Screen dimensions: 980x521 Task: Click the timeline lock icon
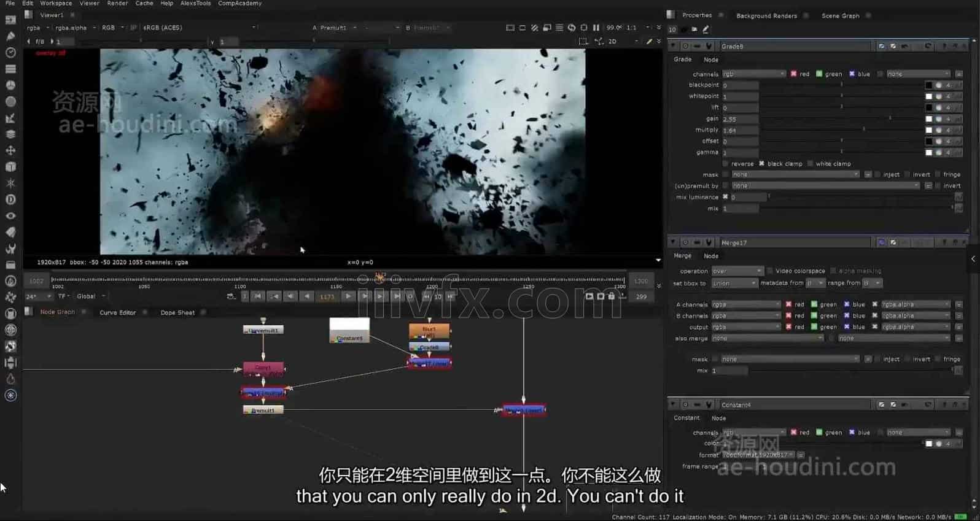[x=611, y=296]
